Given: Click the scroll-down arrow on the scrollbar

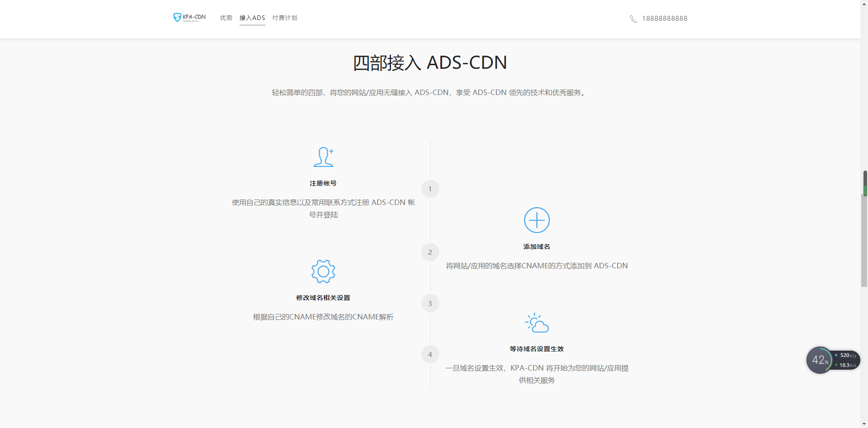Looking at the screenshot, I should tap(864, 424).
